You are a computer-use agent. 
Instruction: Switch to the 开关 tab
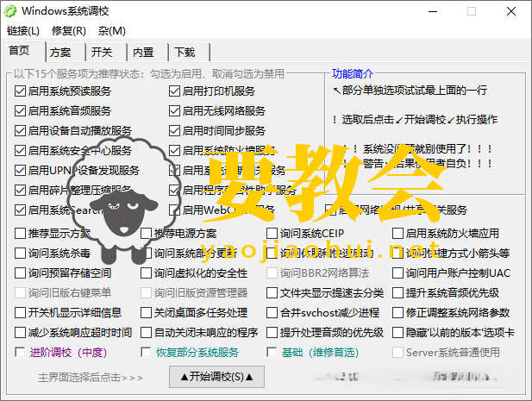click(107, 53)
